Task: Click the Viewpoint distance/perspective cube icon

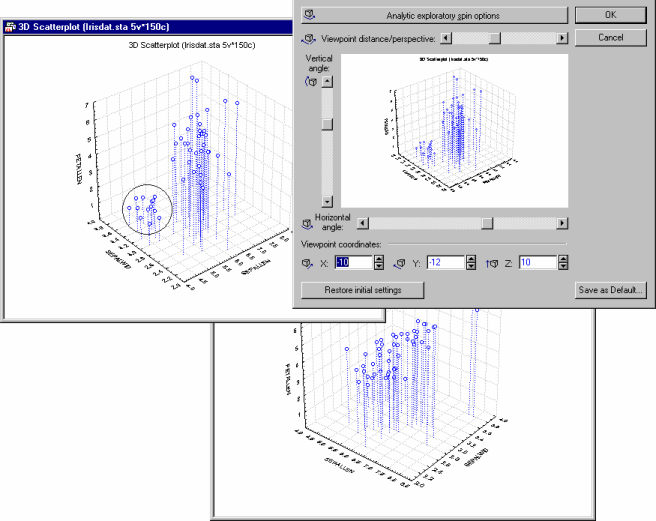Action: 309,39
